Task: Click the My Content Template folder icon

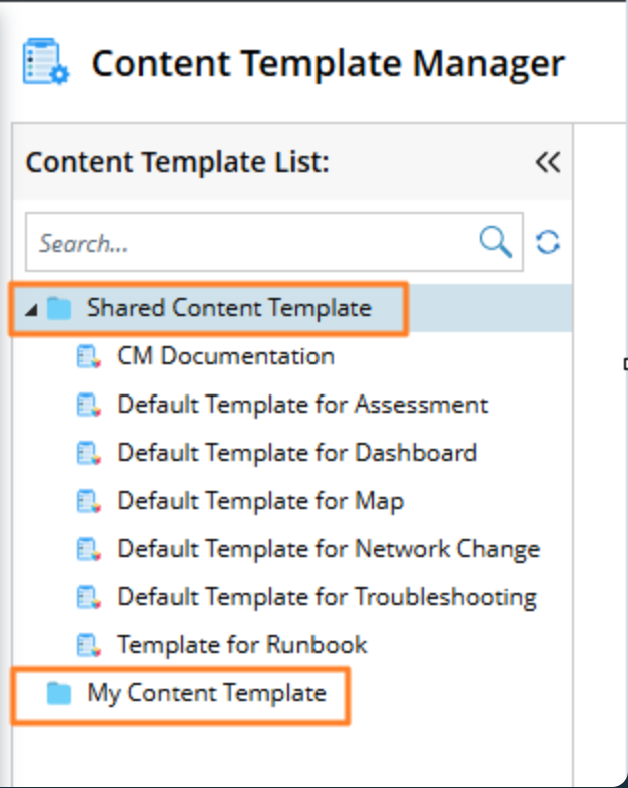Action: pyautogui.click(x=59, y=693)
